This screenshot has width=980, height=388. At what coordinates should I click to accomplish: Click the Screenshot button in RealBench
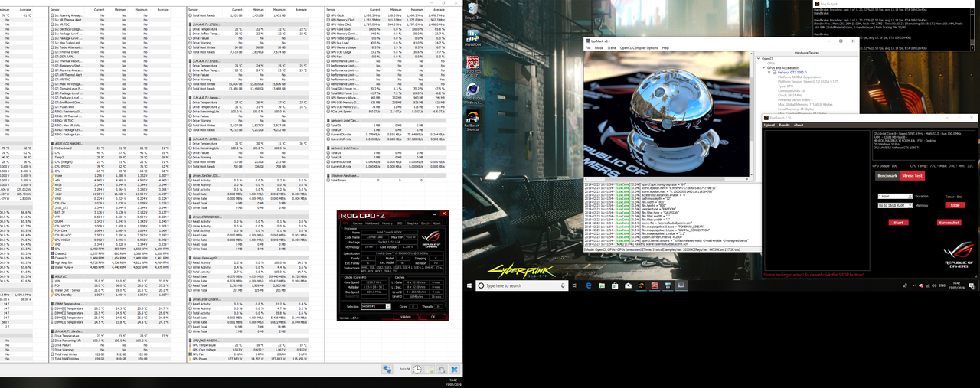pyautogui.click(x=949, y=223)
